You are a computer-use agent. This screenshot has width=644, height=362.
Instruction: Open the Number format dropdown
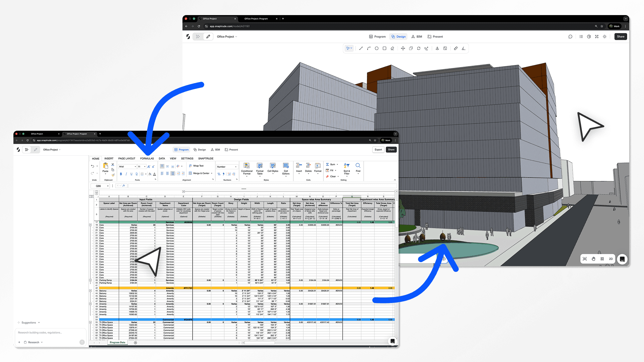point(227,167)
